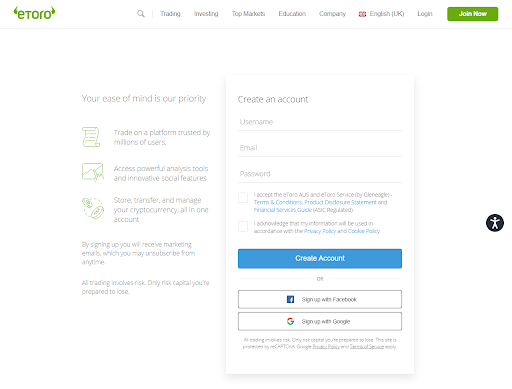Screen dimensions: 512x389
Task: Focus the Username input field
Action: click(x=320, y=122)
